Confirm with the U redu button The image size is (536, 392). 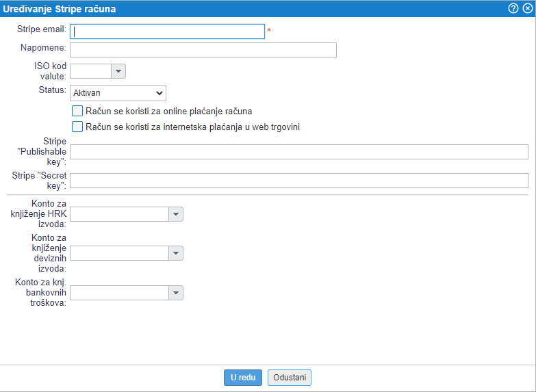243,378
